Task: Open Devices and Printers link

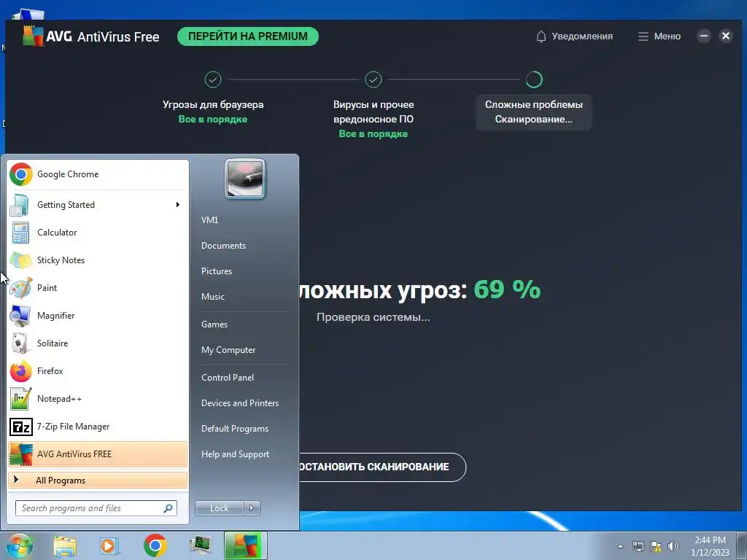Action: pyautogui.click(x=239, y=403)
